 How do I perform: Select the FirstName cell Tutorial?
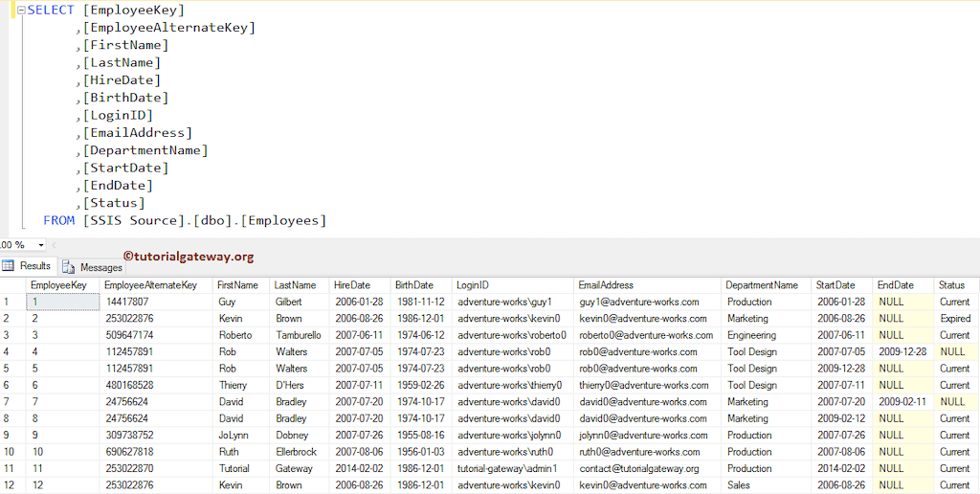(x=241, y=468)
